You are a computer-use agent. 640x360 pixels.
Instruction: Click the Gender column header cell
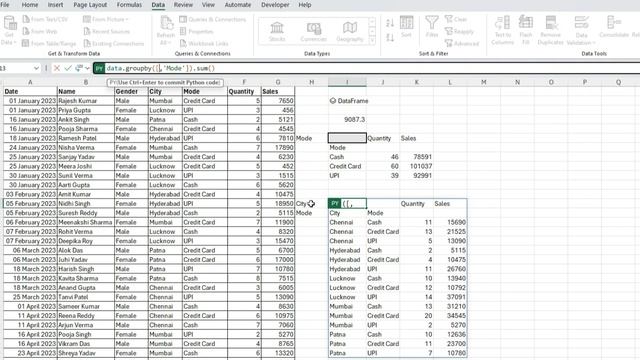131,91
